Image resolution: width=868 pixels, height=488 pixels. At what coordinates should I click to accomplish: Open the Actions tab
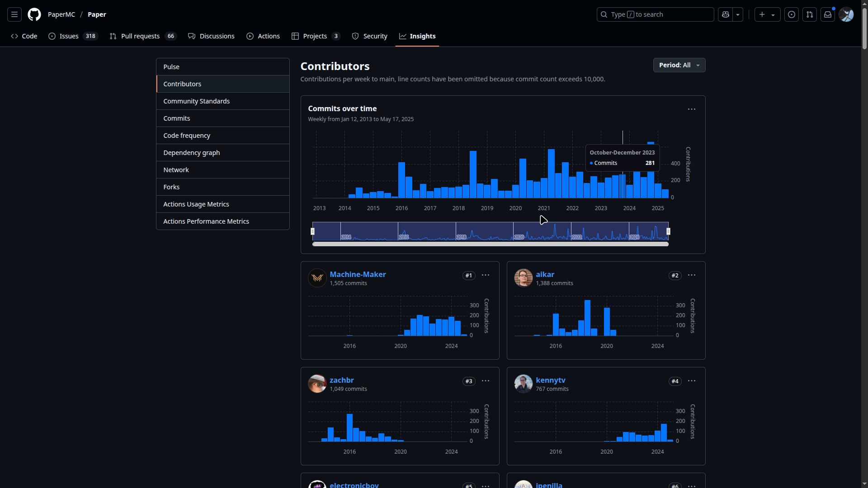tap(263, 36)
